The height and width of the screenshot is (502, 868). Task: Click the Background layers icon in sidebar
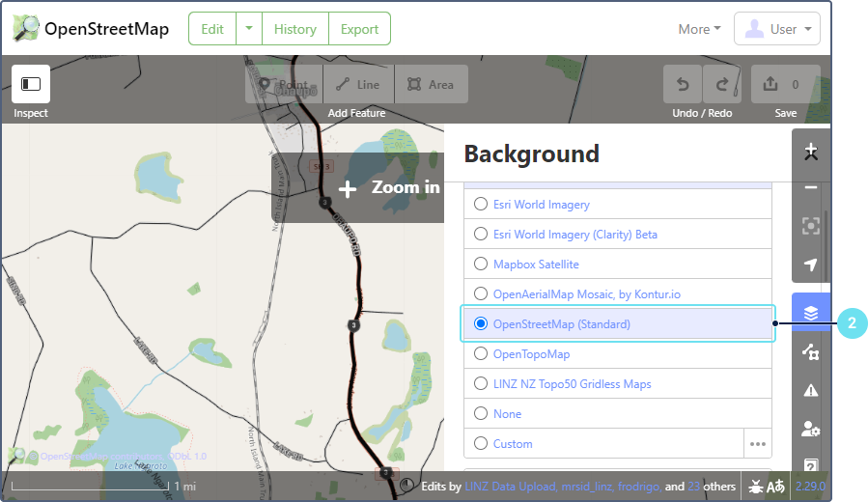point(810,313)
